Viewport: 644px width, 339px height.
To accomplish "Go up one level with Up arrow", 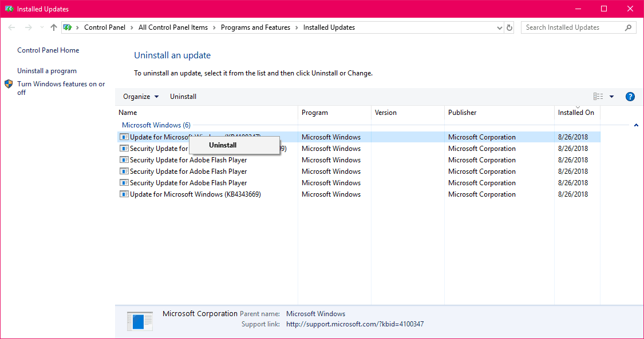I will point(53,27).
